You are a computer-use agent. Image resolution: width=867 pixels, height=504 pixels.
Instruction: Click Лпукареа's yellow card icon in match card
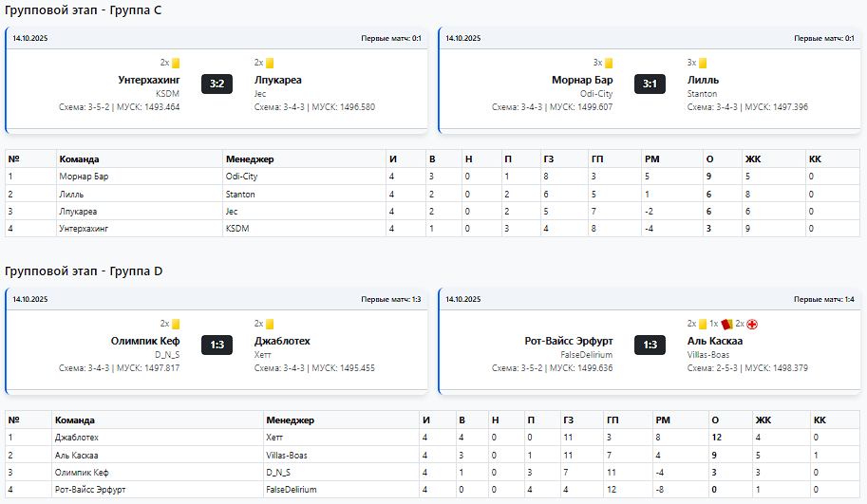coord(270,63)
